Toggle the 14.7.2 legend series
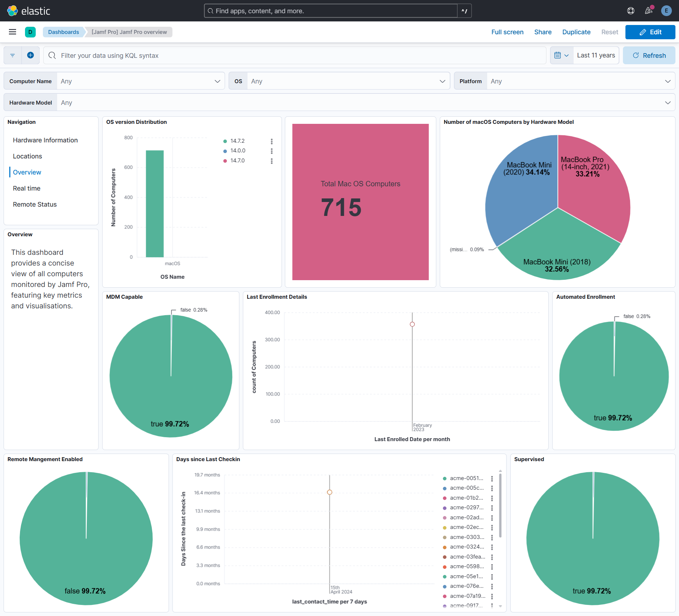Image resolution: width=679 pixels, height=616 pixels. (x=238, y=141)
